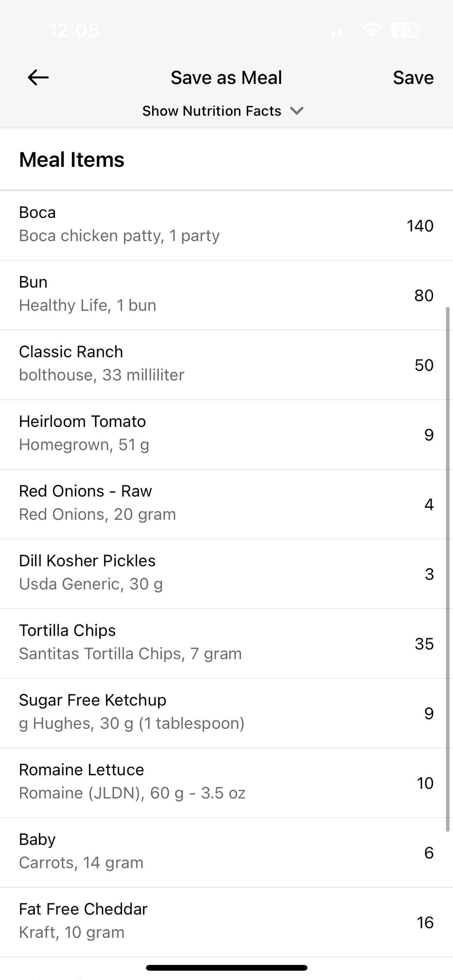Tap the 140 calorie value for Boca
The image size is (453, 980).
pyautogui.click(x=420, y=226)
